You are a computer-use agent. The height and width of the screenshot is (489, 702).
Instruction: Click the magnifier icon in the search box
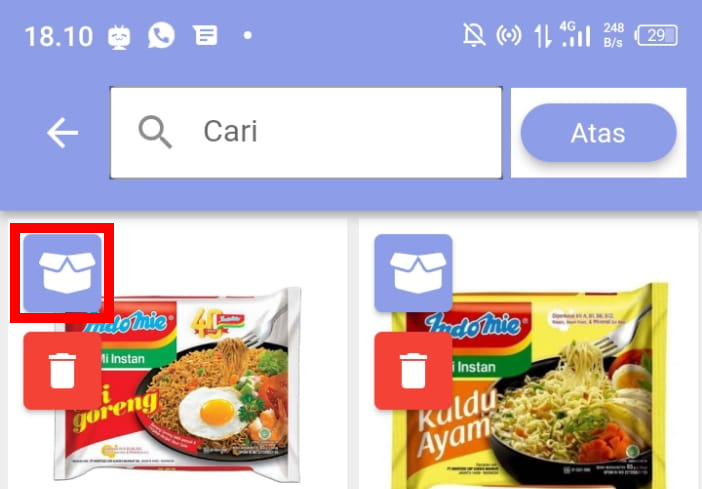coord(154,132)
